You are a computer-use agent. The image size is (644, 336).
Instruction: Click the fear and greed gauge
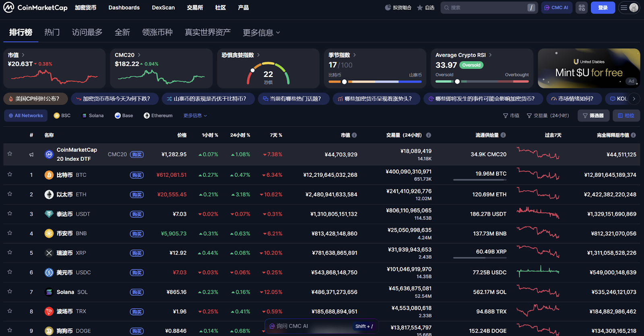[268, 73]
